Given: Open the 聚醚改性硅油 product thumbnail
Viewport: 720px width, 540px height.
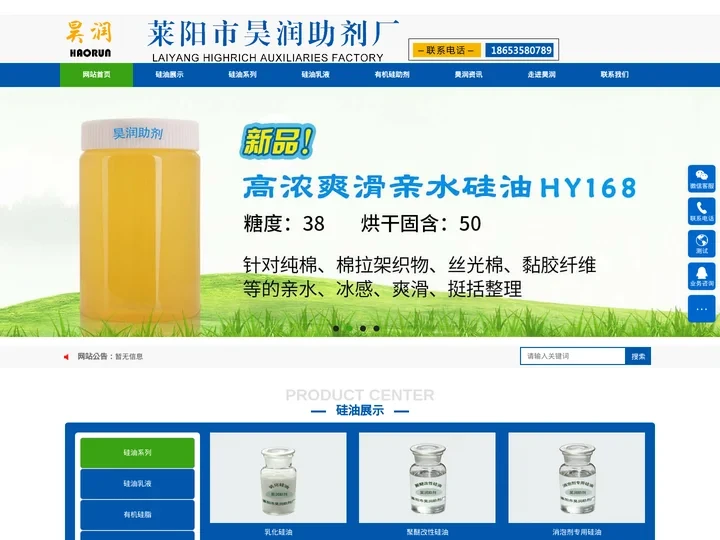Looking at the screenshot, I should pyautogui.click(x=427, y=478).
